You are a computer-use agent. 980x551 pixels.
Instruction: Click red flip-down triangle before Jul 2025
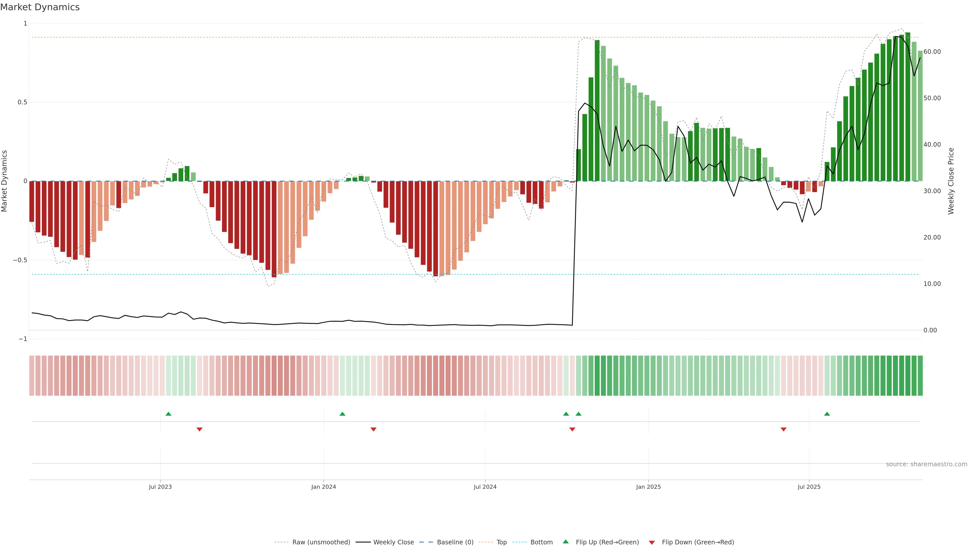pos(783,429)
